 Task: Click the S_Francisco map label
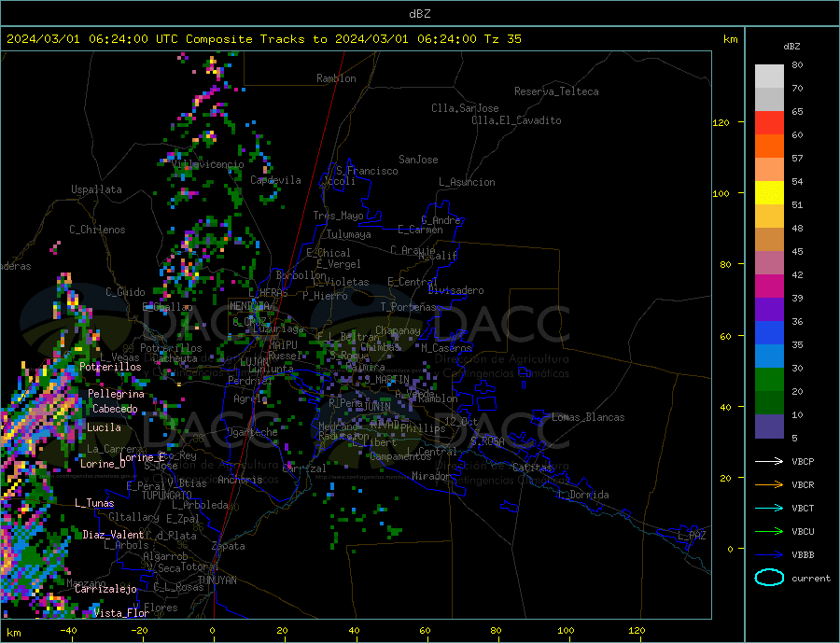[x=367, y=171]
